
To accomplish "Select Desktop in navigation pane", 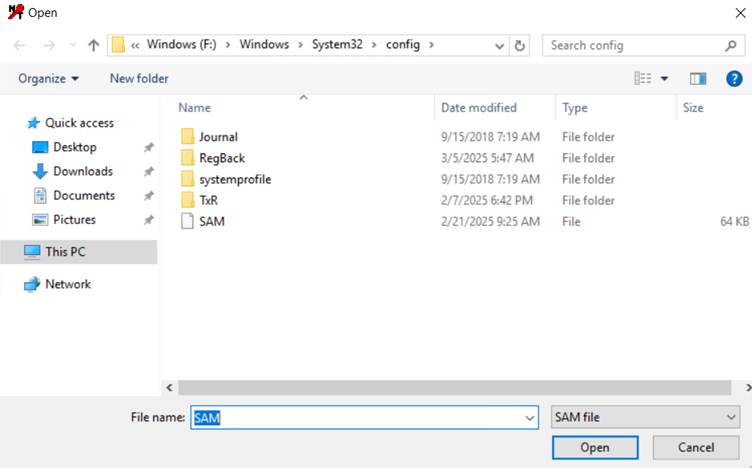I will pos(74,147).
